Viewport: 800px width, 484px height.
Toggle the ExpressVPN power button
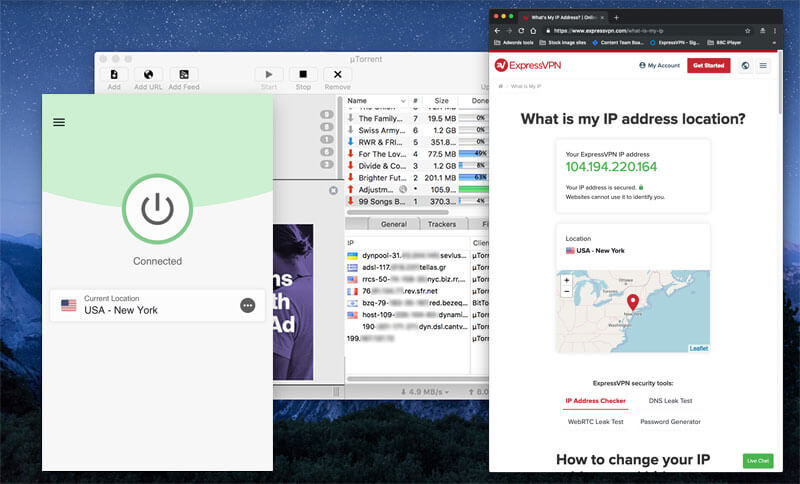(x=158, y=209)
